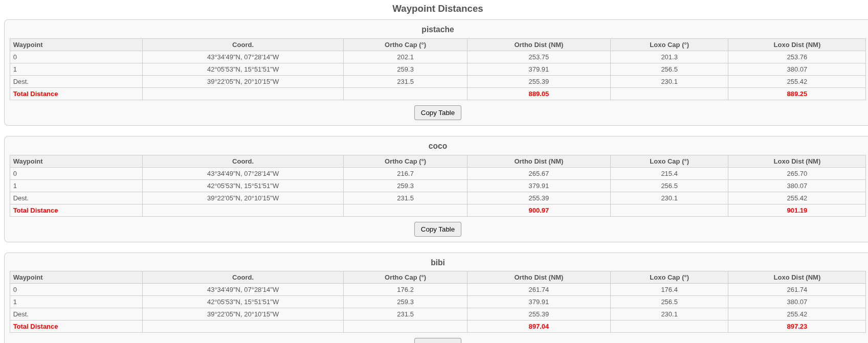Click pistache ortho cap value 202.1
Image resolution: width=868 pixels, height=343 pixels.
pos(405,57)
